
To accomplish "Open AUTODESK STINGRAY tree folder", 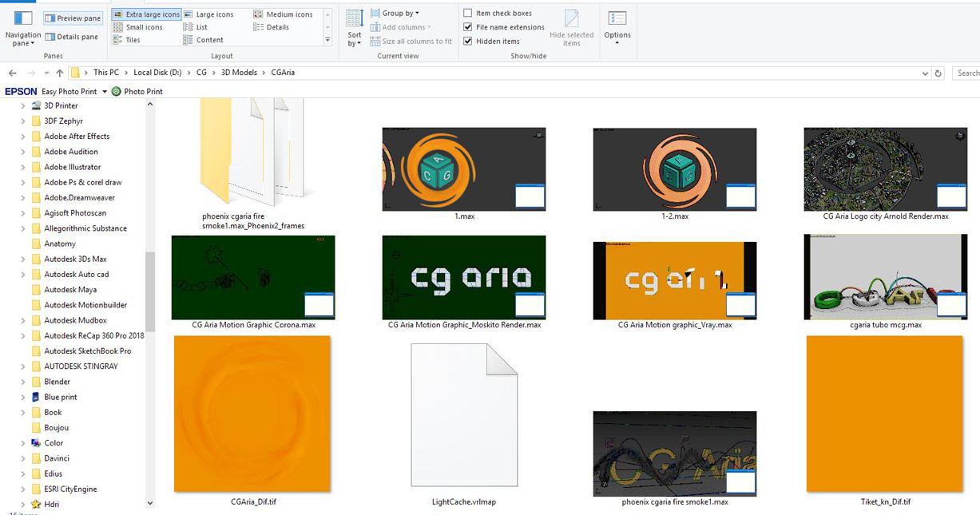I will (81, 366).
